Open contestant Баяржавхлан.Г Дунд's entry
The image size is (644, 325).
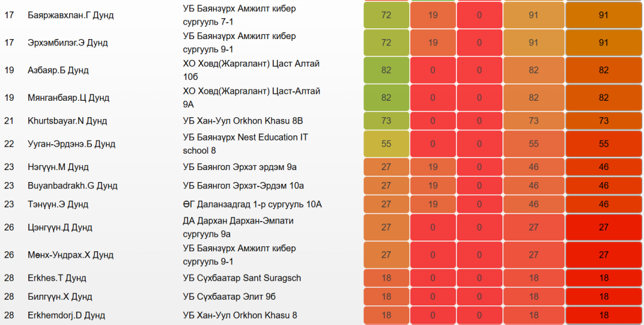point(70,15)
